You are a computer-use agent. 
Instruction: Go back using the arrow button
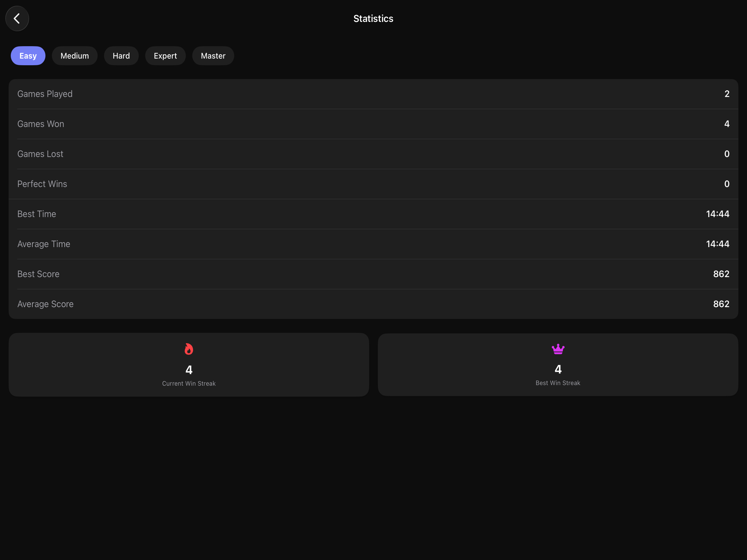17,18
